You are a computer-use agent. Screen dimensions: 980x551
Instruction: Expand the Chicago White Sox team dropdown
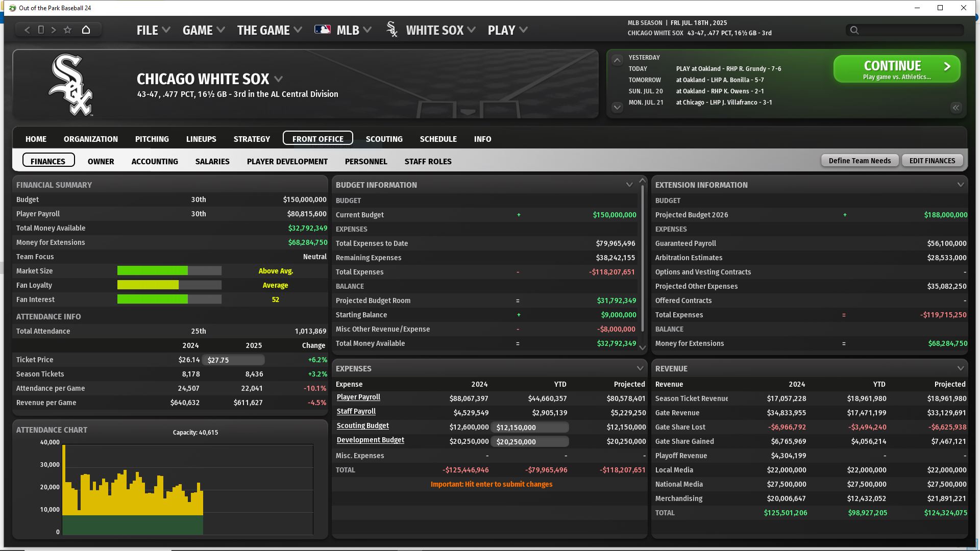point(279,79)
